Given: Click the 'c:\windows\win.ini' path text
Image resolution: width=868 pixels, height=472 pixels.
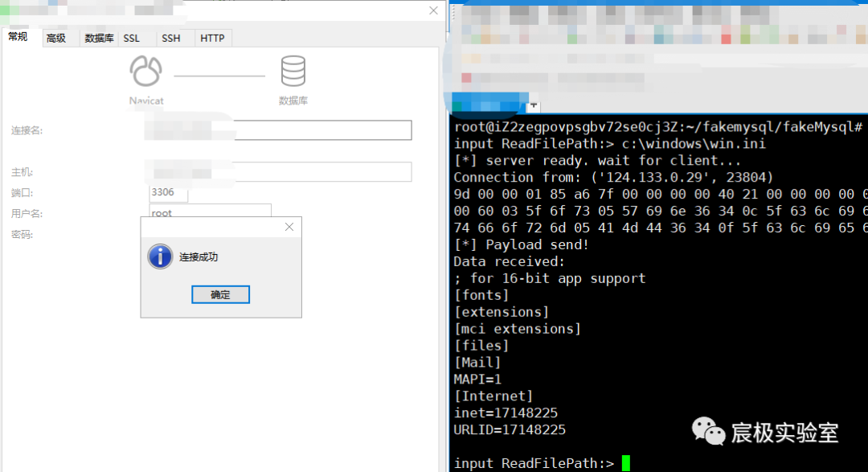Looking at the screenshot, I should pos(694,144).
